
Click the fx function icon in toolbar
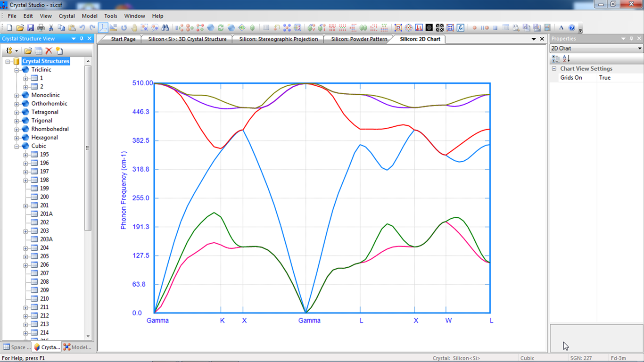click(x=461, y=28)
